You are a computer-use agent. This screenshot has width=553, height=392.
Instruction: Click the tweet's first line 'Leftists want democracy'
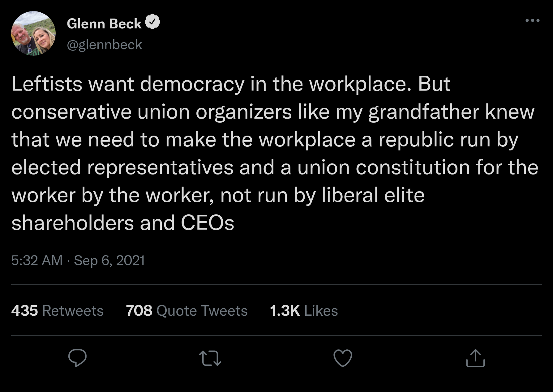click(x=128, y=84)
